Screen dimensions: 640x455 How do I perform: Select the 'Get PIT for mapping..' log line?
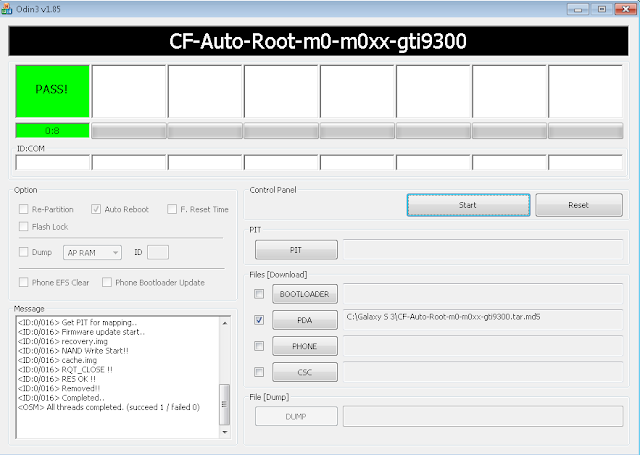(78, 322)
